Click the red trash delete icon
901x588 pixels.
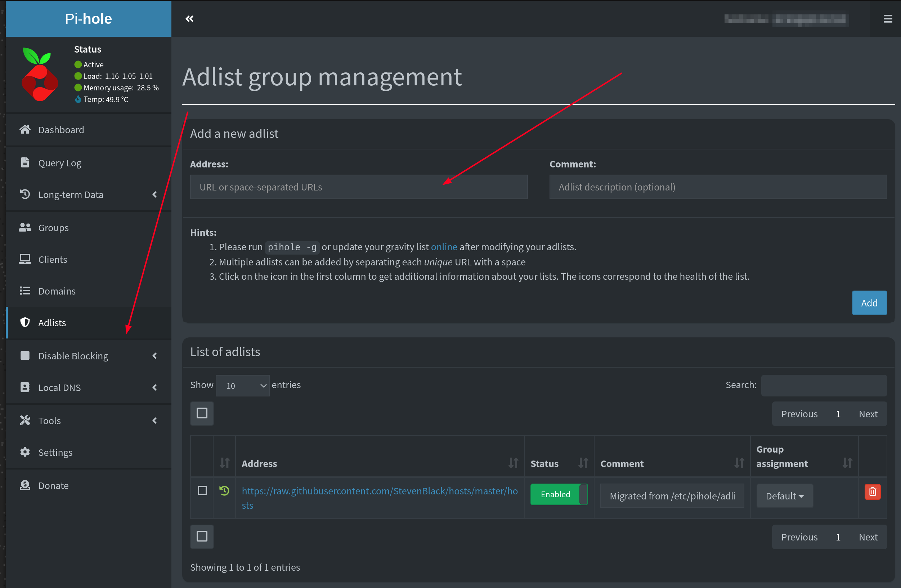872,492
